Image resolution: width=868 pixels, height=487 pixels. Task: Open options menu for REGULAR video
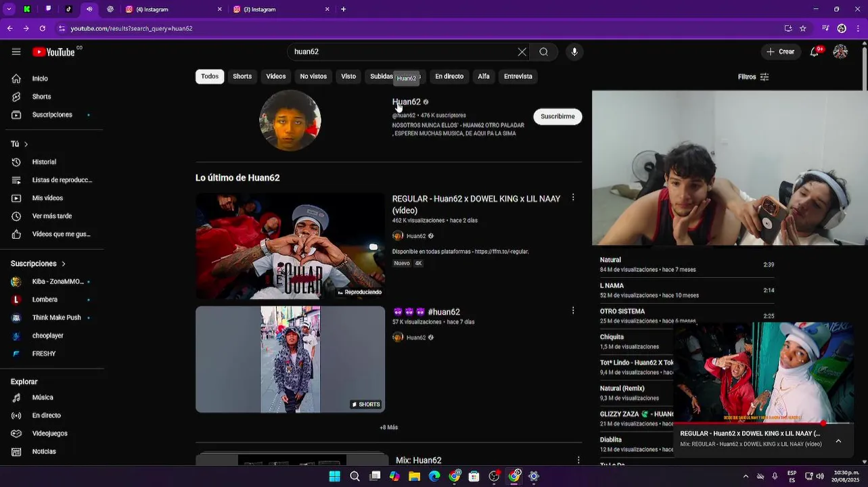[573, 198]
